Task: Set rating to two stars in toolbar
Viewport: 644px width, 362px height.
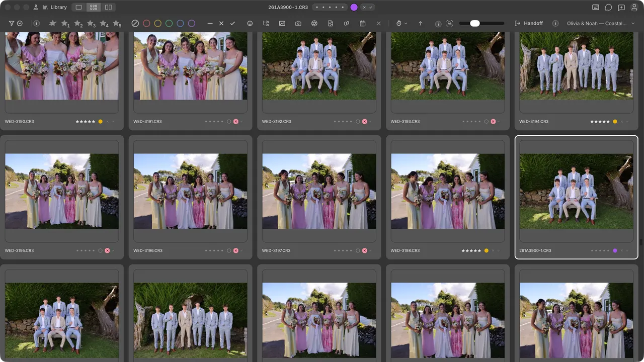Action: (x=78, y=24)
